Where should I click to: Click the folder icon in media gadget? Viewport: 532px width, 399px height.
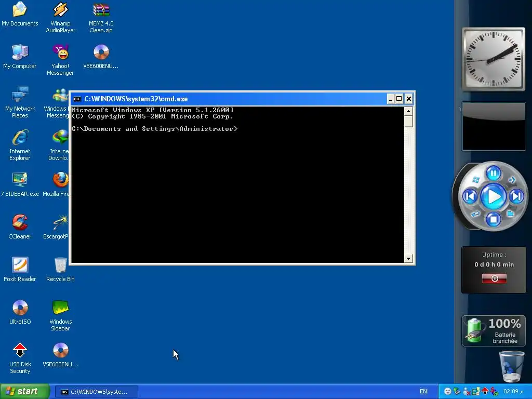511,214
